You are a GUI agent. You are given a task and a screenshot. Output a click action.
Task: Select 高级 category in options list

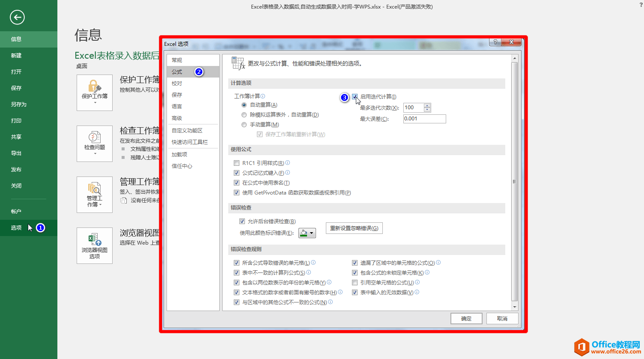point(193,118)
